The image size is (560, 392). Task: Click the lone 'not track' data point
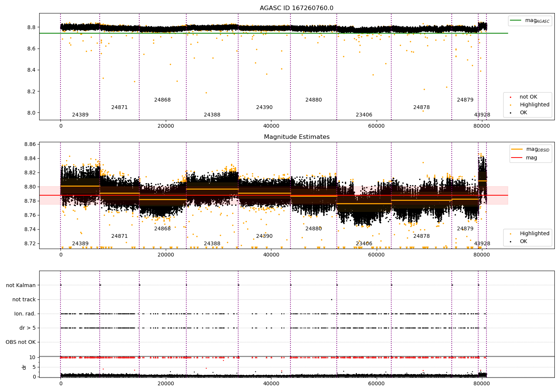[331, 299]
